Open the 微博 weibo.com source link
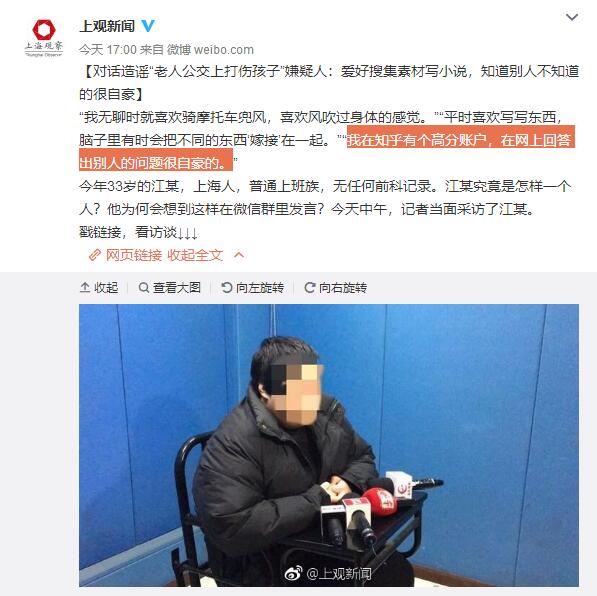Screen dimensions: 597x596 (211, 50)
